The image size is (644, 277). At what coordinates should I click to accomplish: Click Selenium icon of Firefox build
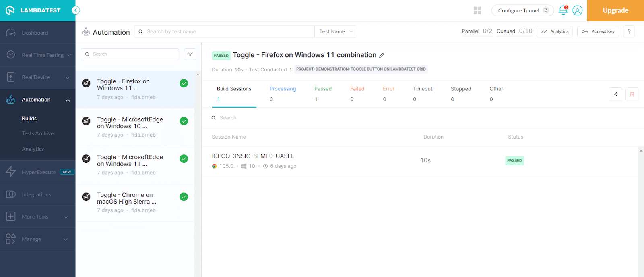(86, 83)
